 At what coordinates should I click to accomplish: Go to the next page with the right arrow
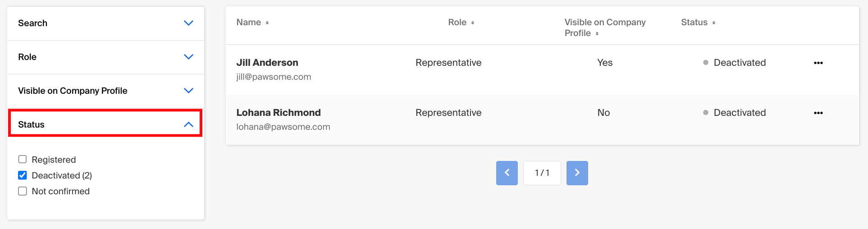click(x=577, y=173)
